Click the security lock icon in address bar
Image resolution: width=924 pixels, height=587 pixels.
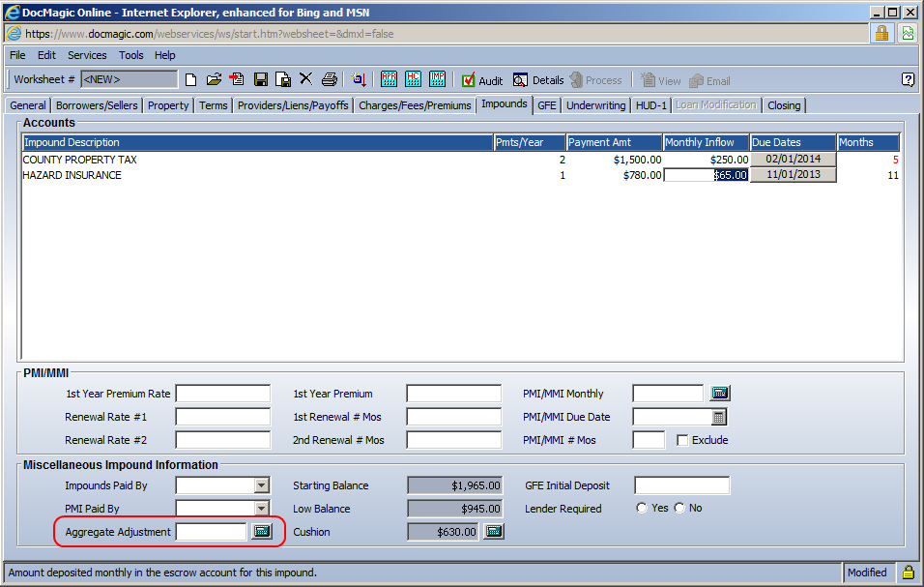pyautogui.click(x=881, y=33)
